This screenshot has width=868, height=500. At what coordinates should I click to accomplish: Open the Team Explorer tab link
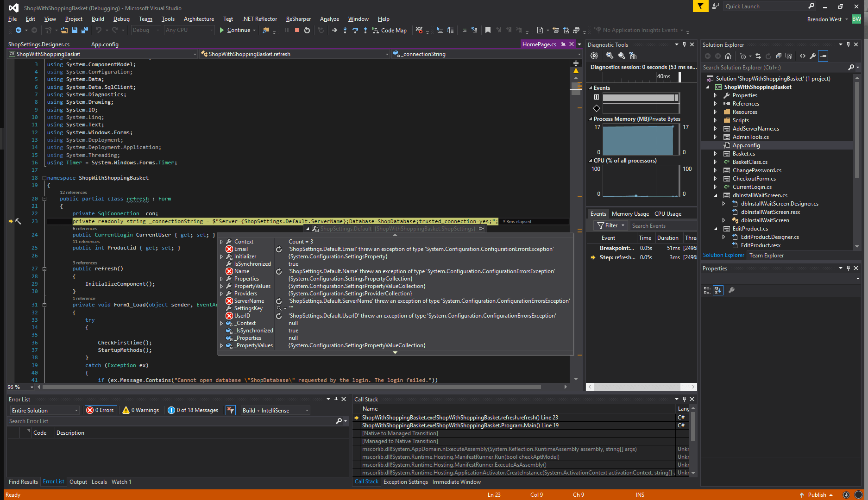[x=767, y=256]
